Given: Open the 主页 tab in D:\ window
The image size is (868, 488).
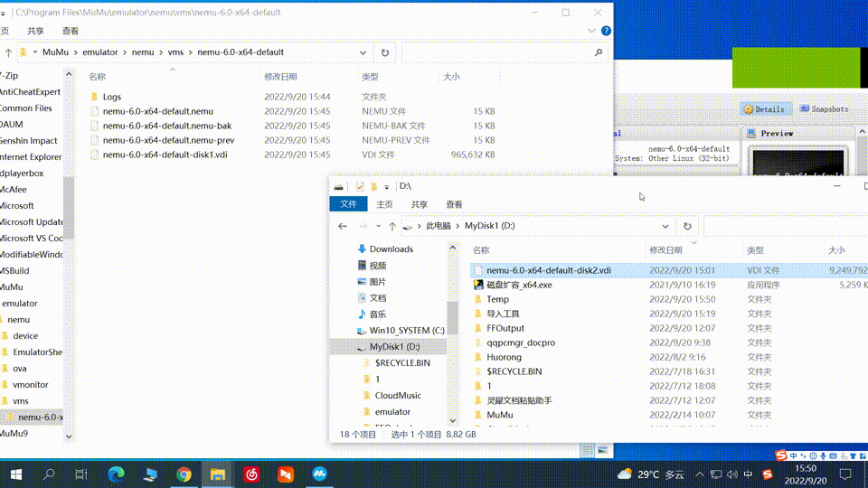Looking at the screenshot, I should (x=384, y=204).
